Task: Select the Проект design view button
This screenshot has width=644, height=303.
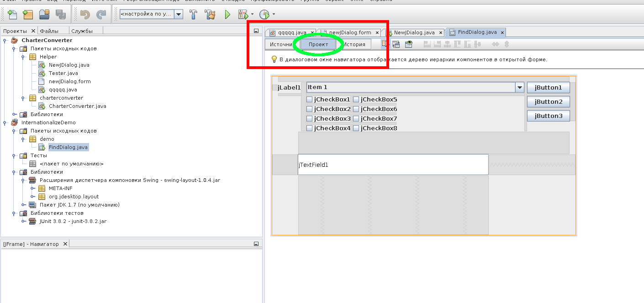Action: (318, 44)
